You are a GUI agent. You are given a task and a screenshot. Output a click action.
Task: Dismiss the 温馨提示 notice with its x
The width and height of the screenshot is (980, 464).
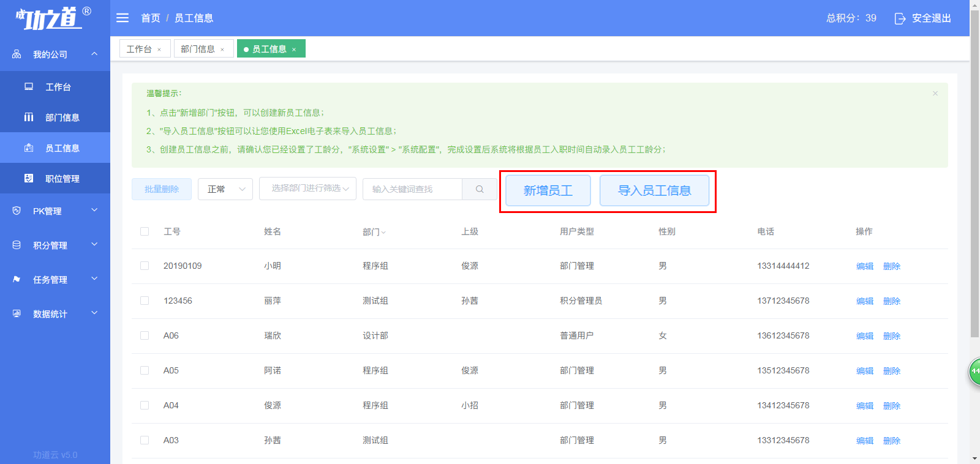(935, 93)
